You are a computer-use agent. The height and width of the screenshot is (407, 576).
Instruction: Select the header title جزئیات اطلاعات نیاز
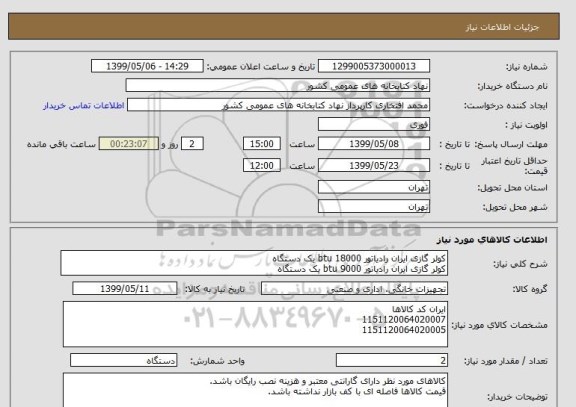pos(502,27)
